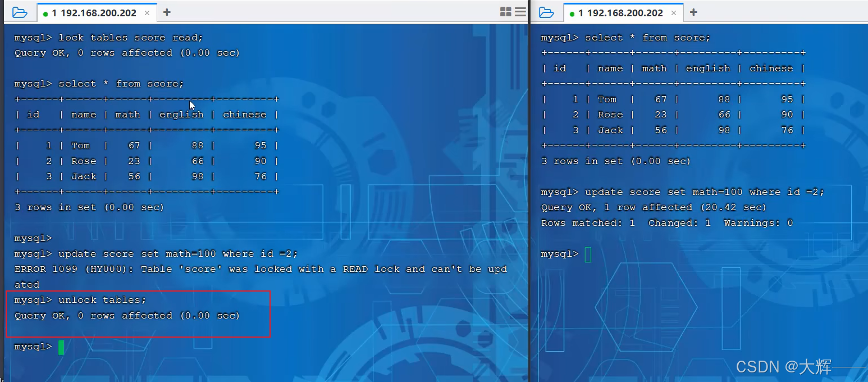Viewport: 868px width, 382px height.
Task: Click left pane '3 rows in set' line
Action: [x=89, y=207]
